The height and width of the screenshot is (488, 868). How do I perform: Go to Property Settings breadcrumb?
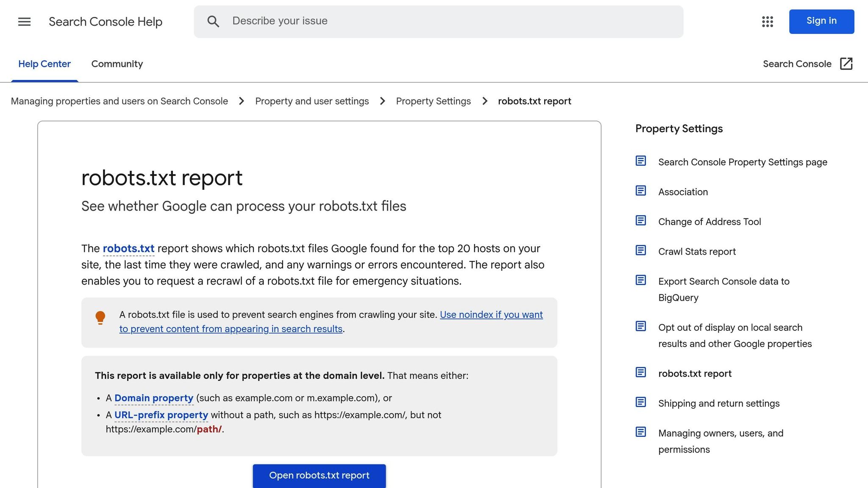point(433,101)
